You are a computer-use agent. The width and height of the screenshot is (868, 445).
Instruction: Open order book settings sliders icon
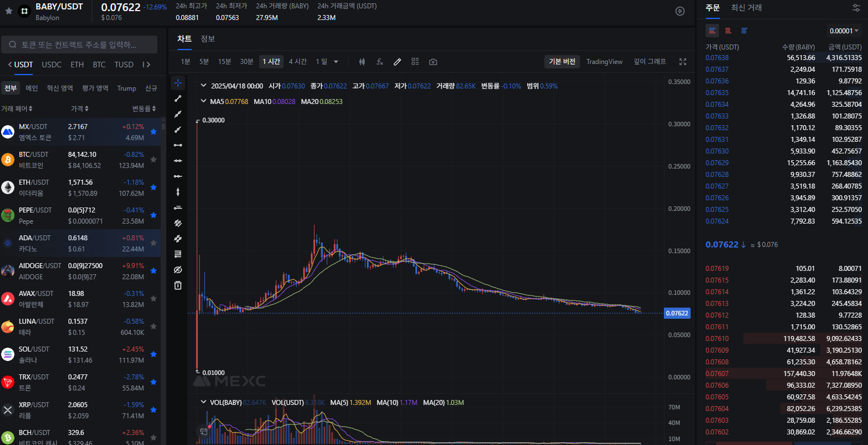856,8
